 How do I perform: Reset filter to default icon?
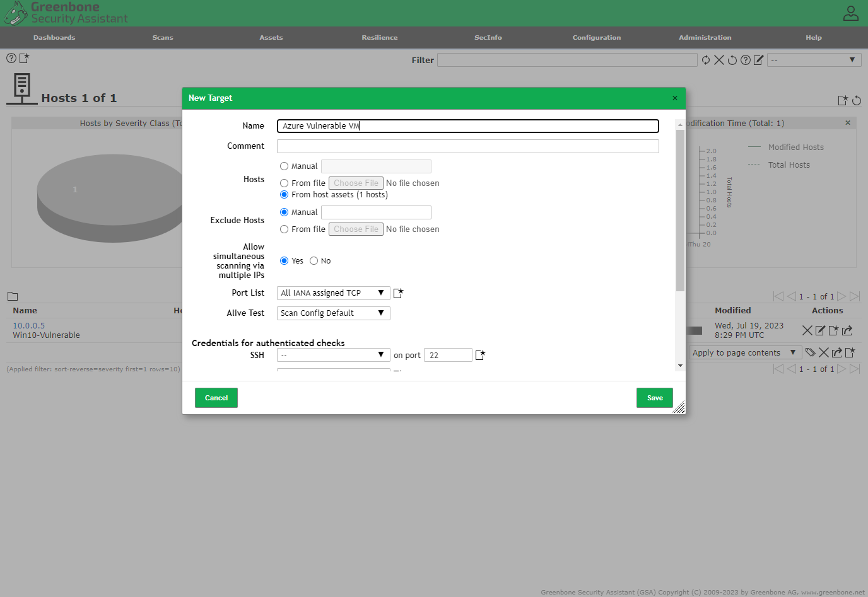pos(732,60)
